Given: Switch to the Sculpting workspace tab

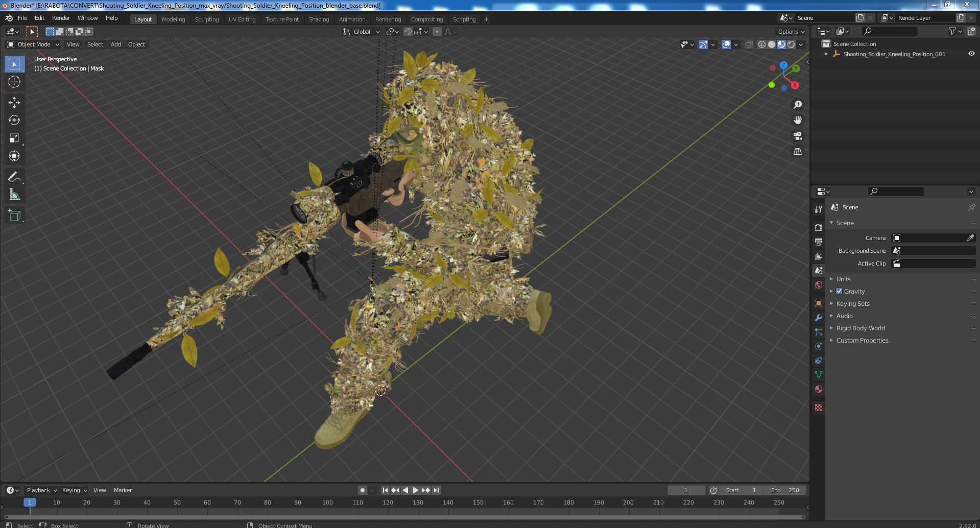Looking at the screenshot, I should pyautogui.click(x=207, y=19).
